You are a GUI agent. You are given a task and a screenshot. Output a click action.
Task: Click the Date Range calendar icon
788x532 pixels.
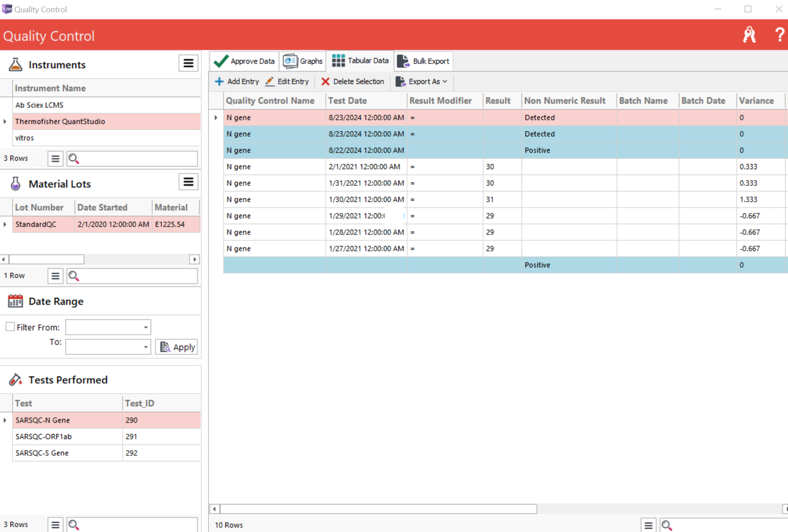click(16, 301)
